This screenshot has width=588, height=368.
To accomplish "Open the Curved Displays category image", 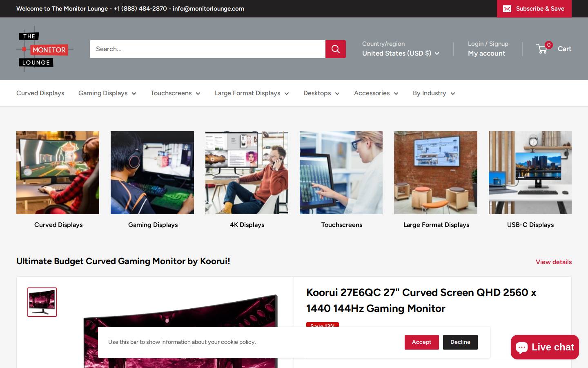I will 58,173.
